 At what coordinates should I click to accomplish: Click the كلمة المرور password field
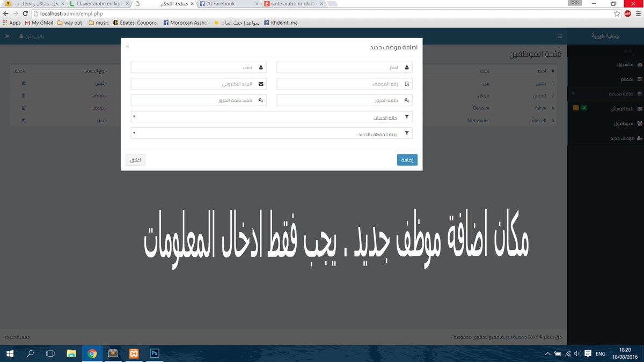click(x=345, y=100)
